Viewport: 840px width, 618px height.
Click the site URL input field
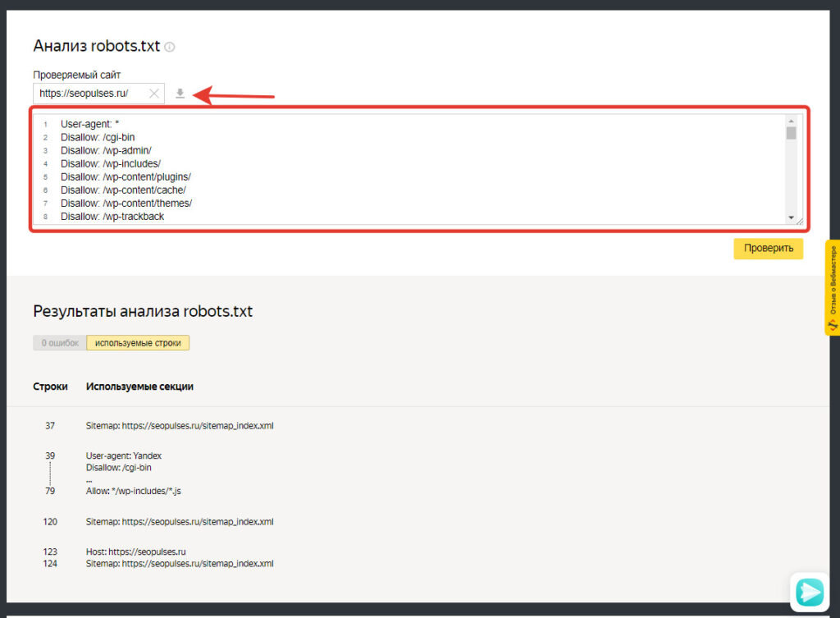98,94
